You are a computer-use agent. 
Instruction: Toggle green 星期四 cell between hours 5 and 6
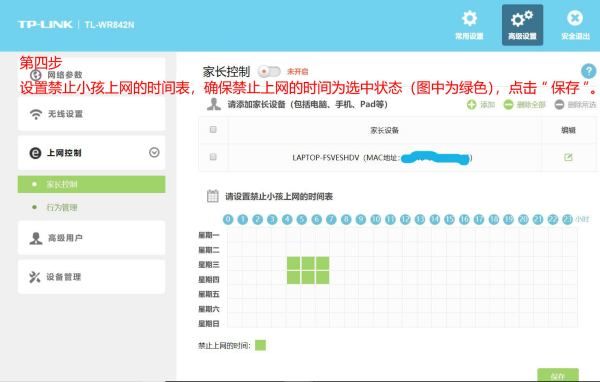pos(308,278)
